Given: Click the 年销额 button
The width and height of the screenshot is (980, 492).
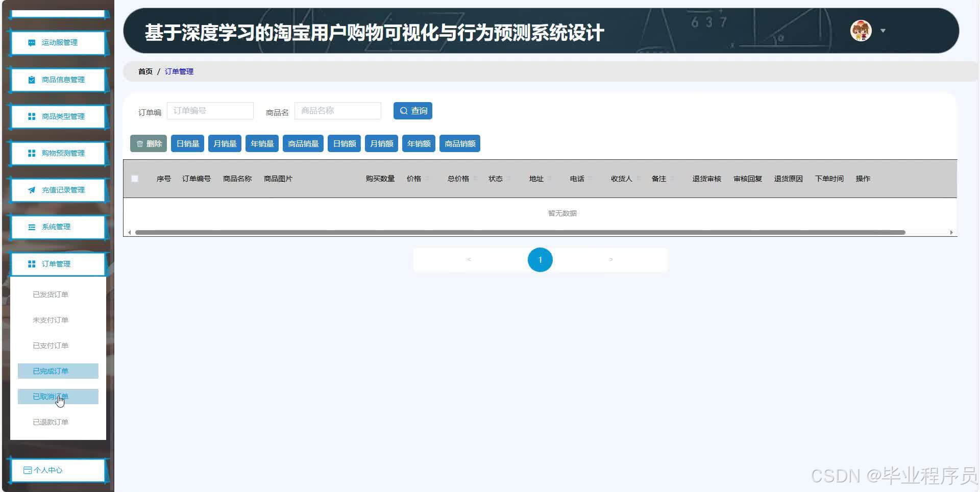Looking at the screenshot, I should 419,144.
